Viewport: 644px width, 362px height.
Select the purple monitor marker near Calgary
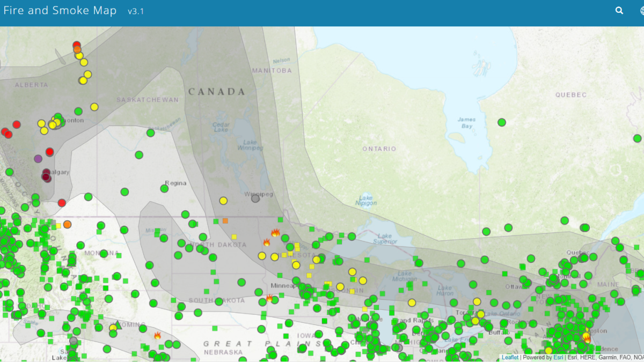(x=38, y=159)
